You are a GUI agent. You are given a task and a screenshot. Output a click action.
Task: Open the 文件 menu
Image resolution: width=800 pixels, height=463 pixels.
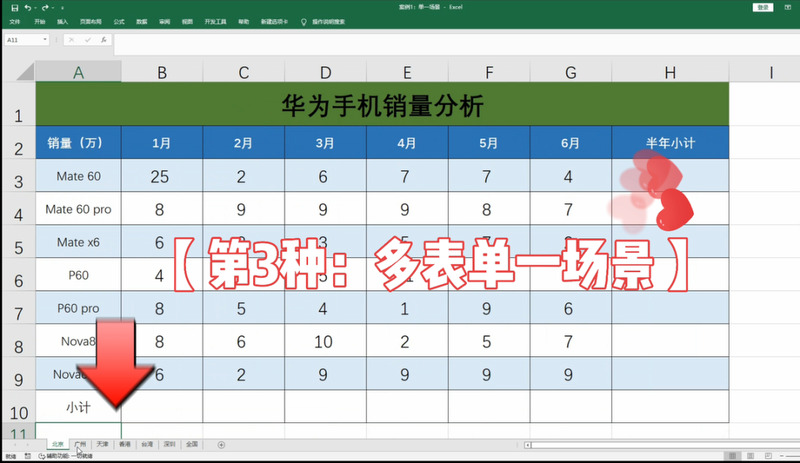tap(15, 22)
